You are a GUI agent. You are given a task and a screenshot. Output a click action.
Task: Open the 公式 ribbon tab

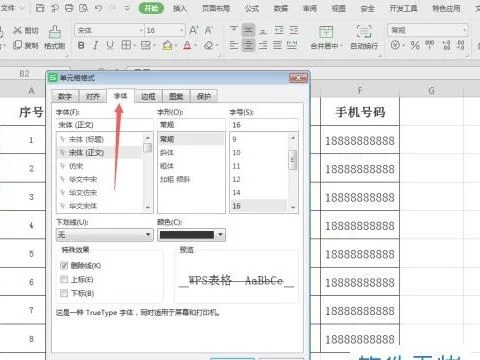(x=252, y=8)
